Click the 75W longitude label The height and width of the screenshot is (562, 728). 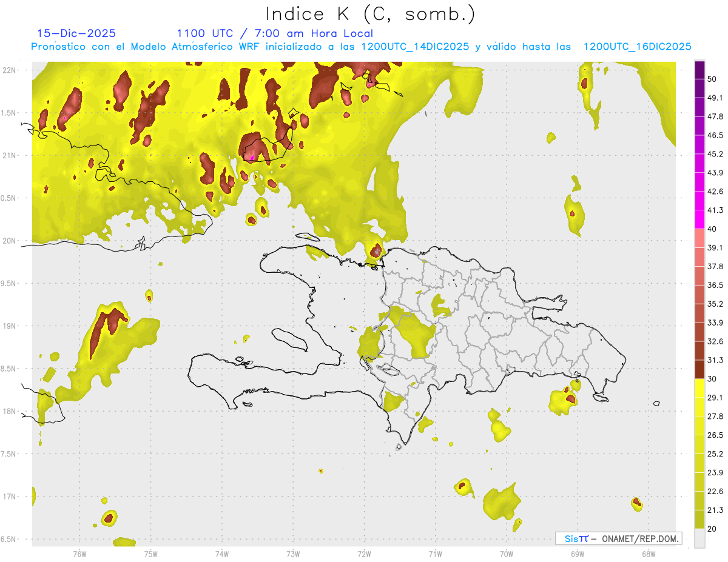point(150,554)
